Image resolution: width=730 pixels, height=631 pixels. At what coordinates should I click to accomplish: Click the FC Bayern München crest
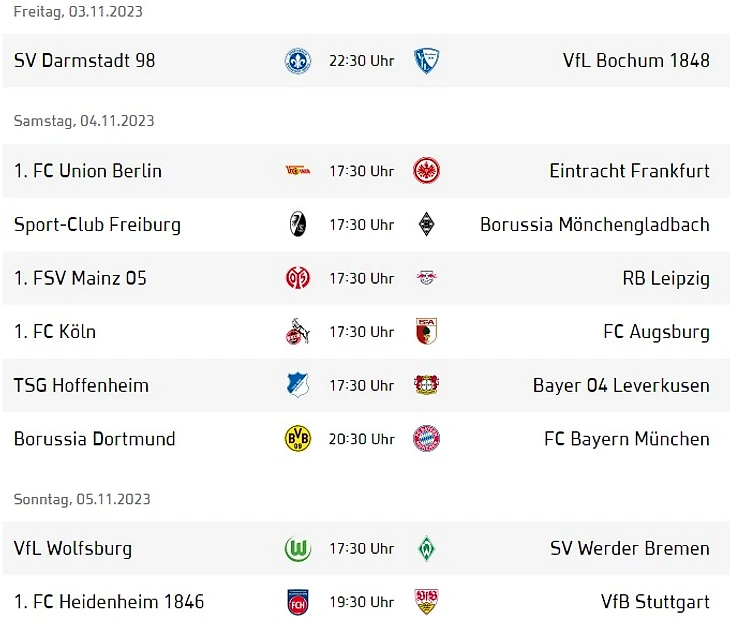pos(427,439)
